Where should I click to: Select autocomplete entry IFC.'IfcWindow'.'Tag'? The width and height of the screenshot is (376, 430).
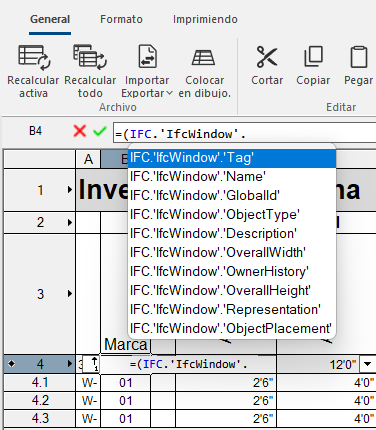click(232, 158)
